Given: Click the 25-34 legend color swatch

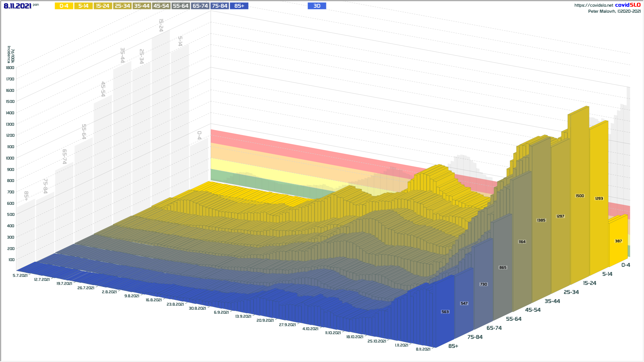Looking at the screenshot, I should click(x=122, y=6).
